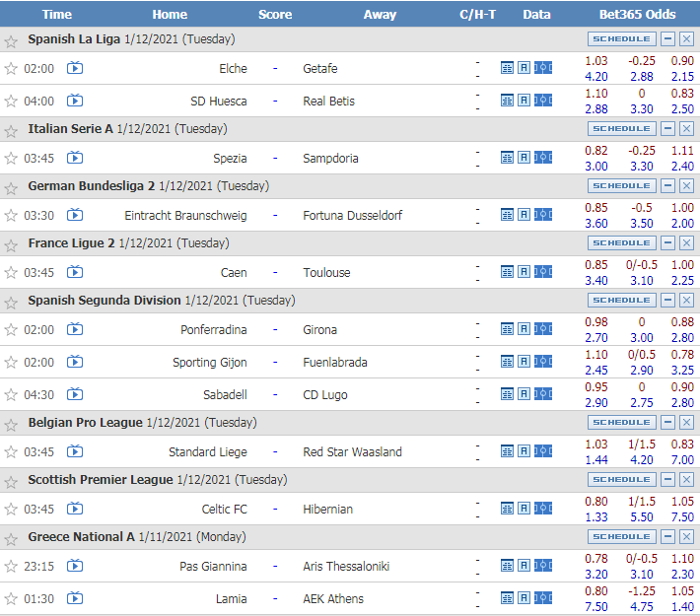700x616 pixels.
Task: Star the Eintracht Braunschweig match
Action: 11,215
